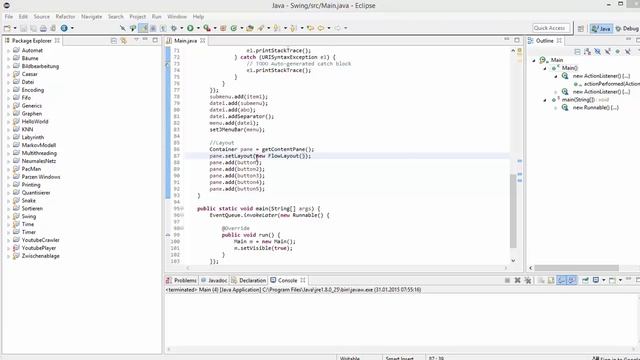
Task: Click the Outline horizontal scrollbar thumb
Action: [x=576, y=268]
